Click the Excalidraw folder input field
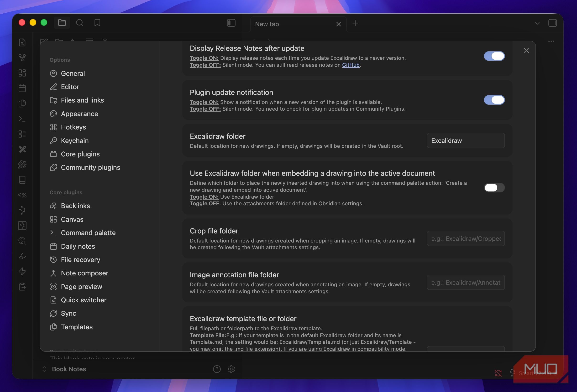 [466, 140]
